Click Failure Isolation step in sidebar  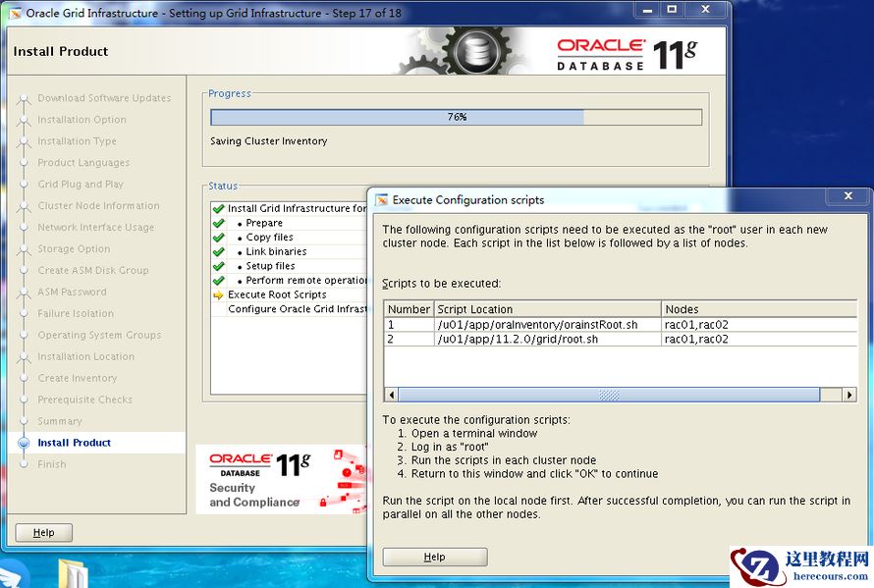76,313
